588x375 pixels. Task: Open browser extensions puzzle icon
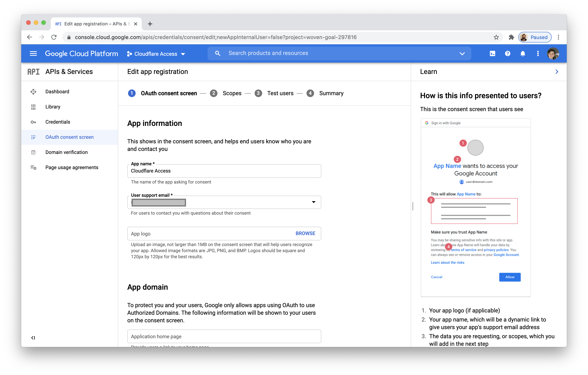click(x=511, y=37)
